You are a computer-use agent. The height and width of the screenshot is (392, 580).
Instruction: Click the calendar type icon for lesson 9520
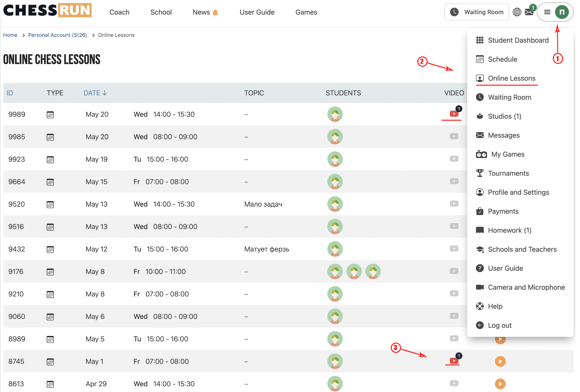pos(50,204)
